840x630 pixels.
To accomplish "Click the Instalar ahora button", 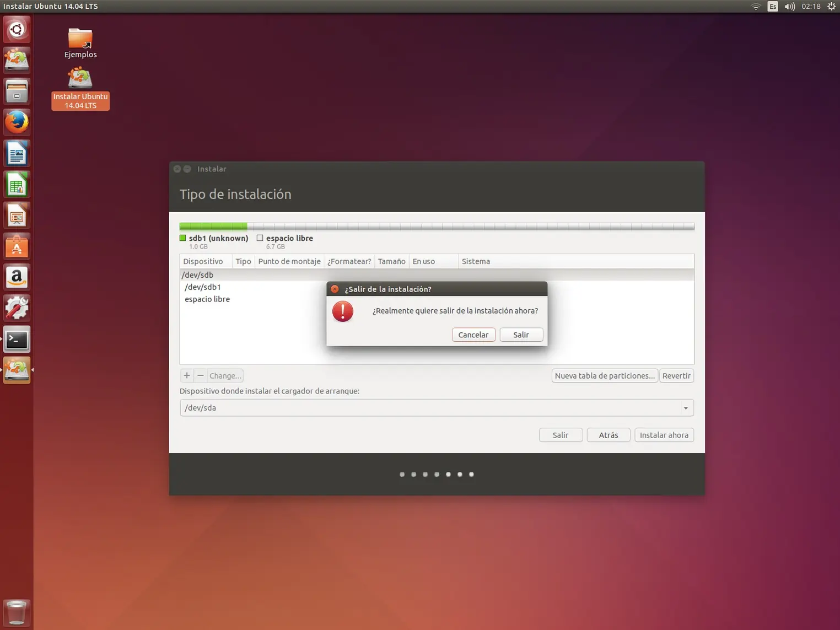I will coord(664,435).
